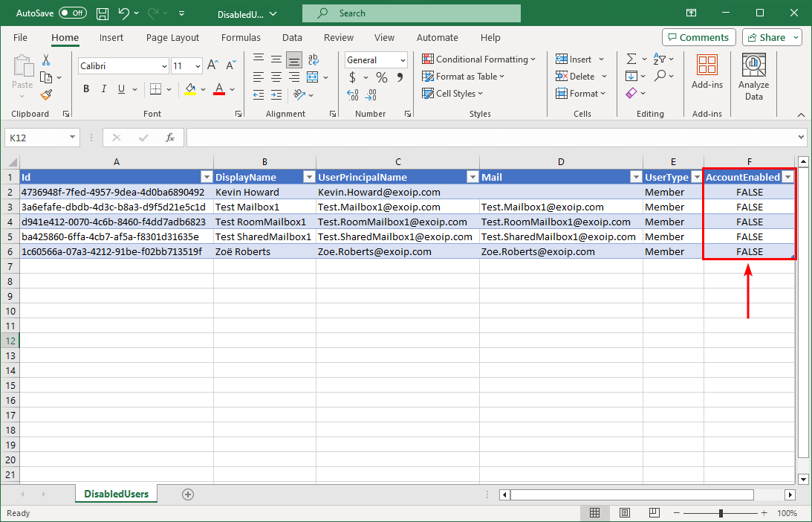Click the Merge & Center icon
The width and height of the screenshot is (812, 522).
(313, 77)
